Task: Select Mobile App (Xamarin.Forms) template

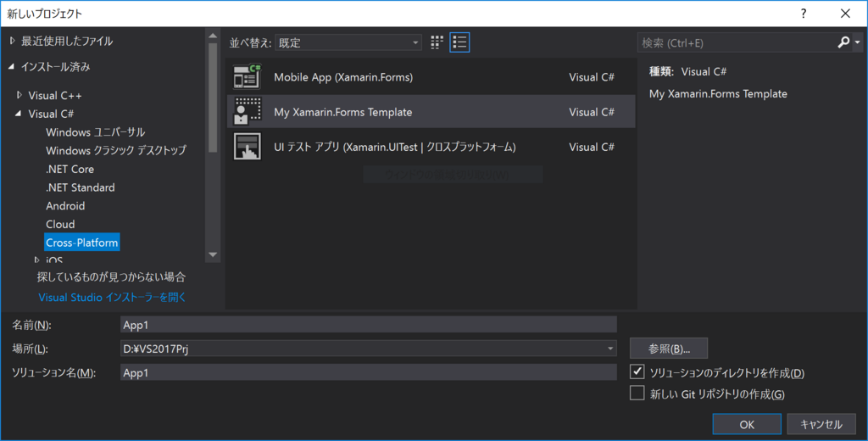Action: coord(431,77)
